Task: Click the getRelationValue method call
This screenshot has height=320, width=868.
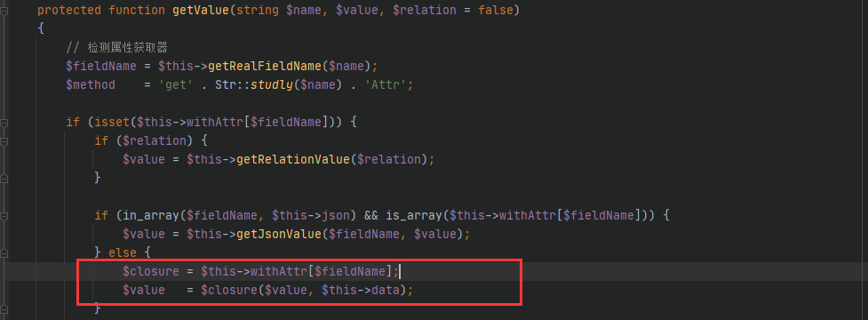Action: coord(293,159)
